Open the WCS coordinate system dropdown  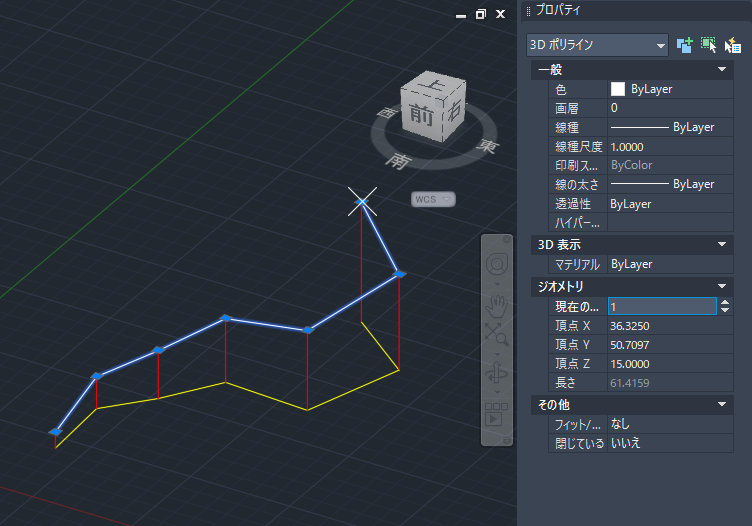click(434, 200)
